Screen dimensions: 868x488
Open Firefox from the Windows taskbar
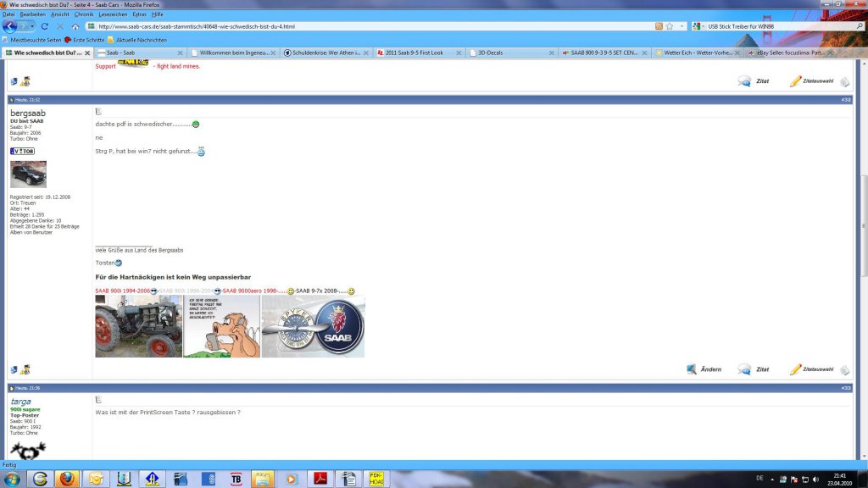click(x=67, y=478)
